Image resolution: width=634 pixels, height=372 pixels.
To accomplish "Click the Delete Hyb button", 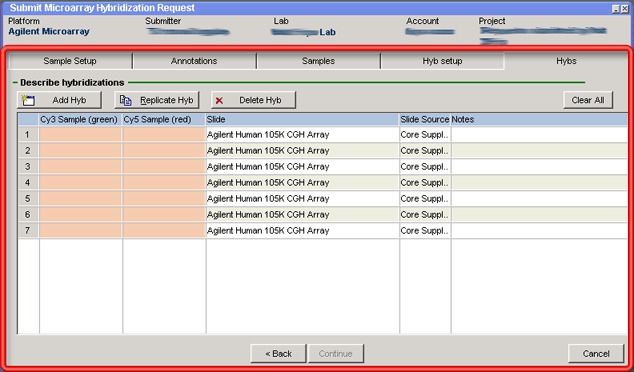I will 254,100.
